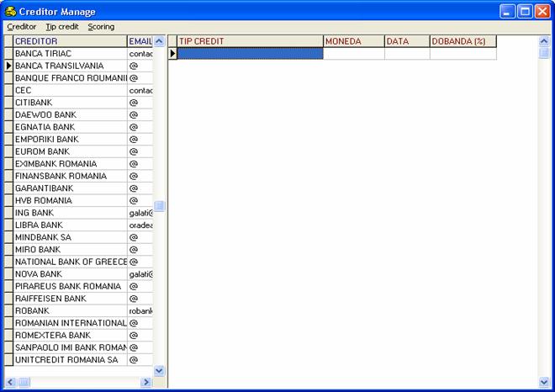Click creditor list vertical scrollbar thumb
This screenshot has height=392, width=555.
coord(159,205)
